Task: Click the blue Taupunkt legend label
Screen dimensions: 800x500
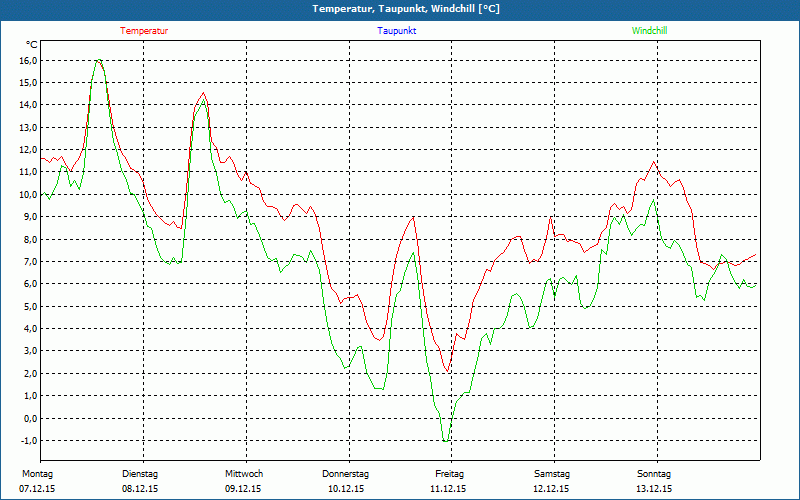Action: 396,31
